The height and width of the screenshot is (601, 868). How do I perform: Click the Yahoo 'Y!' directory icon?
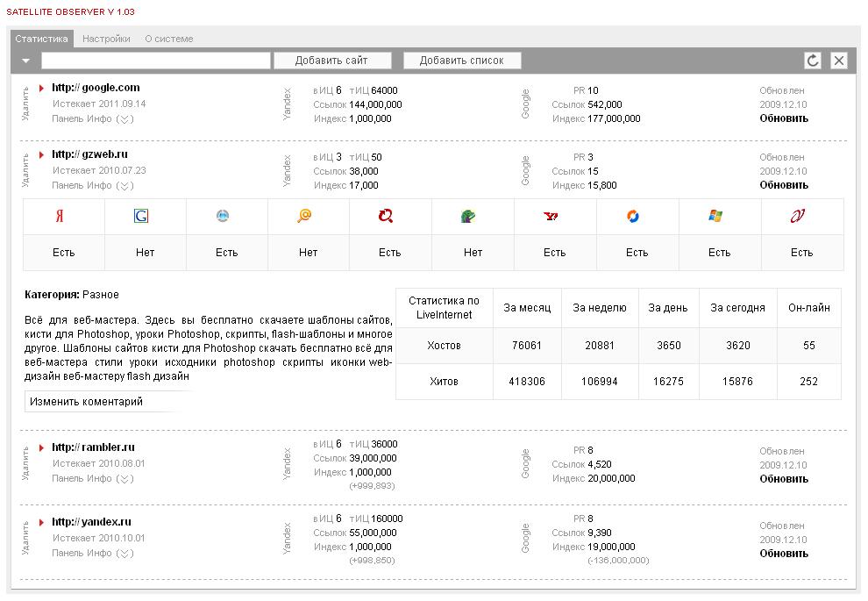[x=551, y=216]
